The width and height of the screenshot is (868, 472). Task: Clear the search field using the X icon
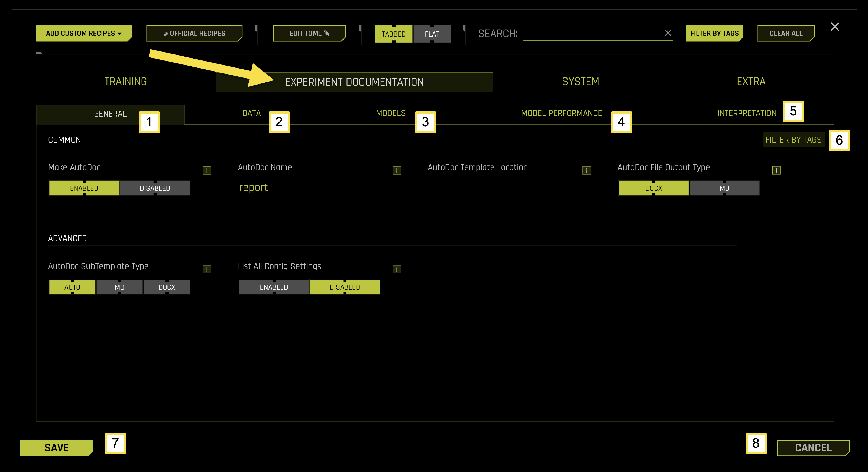tap(668, 33)
